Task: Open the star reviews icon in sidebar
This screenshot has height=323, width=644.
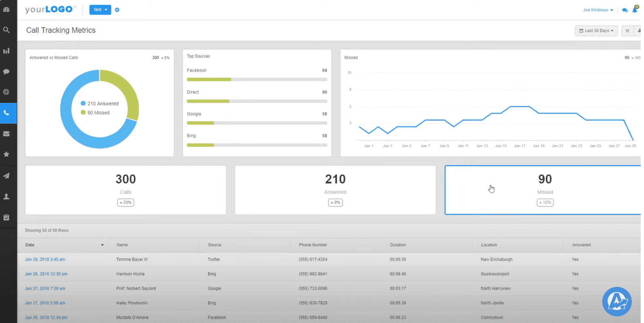Action: pyautogui.click(x=6, y=154)
